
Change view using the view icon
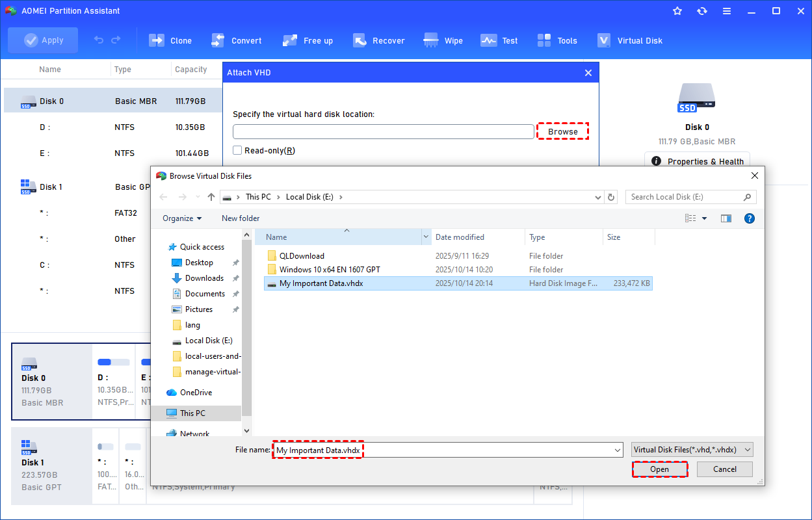(691, 218)
